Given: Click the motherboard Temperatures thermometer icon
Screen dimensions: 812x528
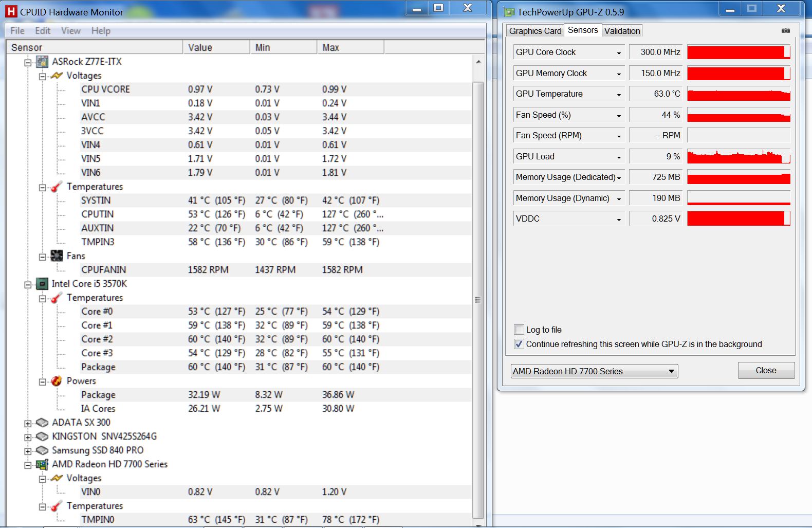Looking at the screenshot, I should pos(57,187).
